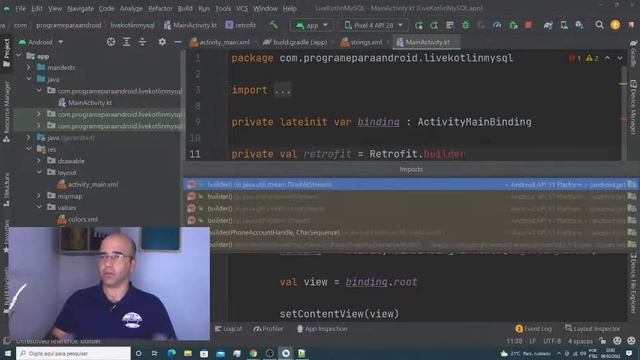
Task: Expand the folded import block ellipsis
Action: point(282,90)
